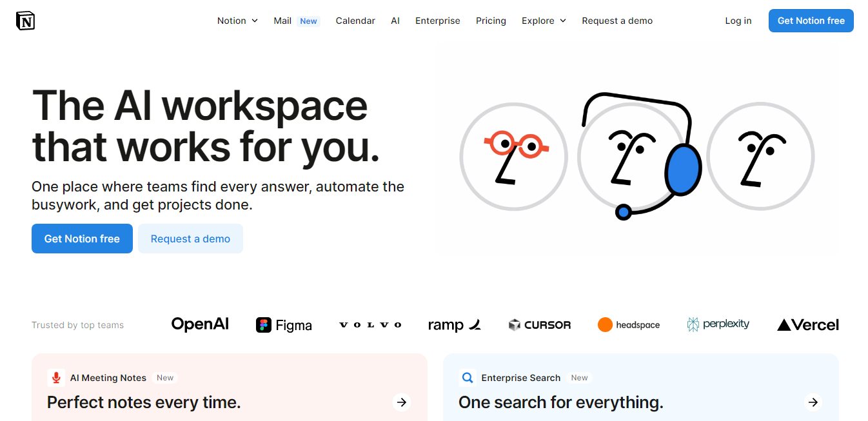Open the Mail page in navigation
This screenshot has width=868, height=421.
pos(282,21)
